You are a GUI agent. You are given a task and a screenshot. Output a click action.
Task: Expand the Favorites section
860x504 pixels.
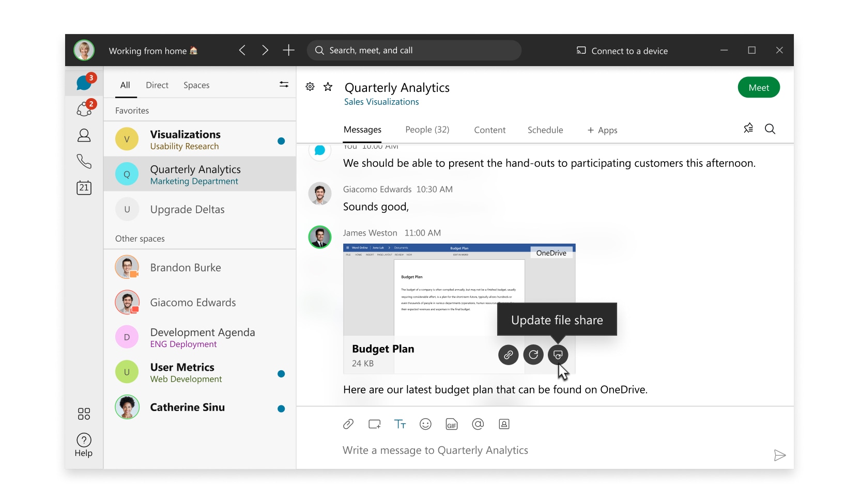[132, 110]
